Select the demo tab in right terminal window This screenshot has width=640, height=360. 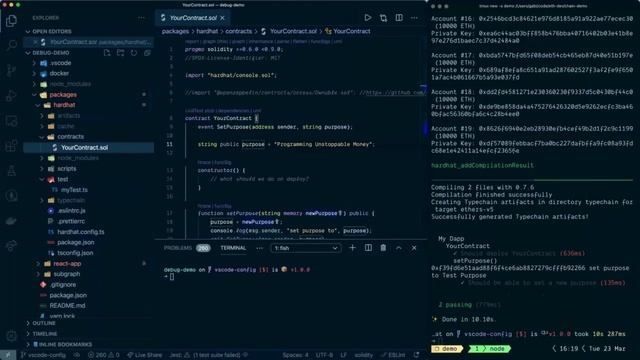point(447,349)
